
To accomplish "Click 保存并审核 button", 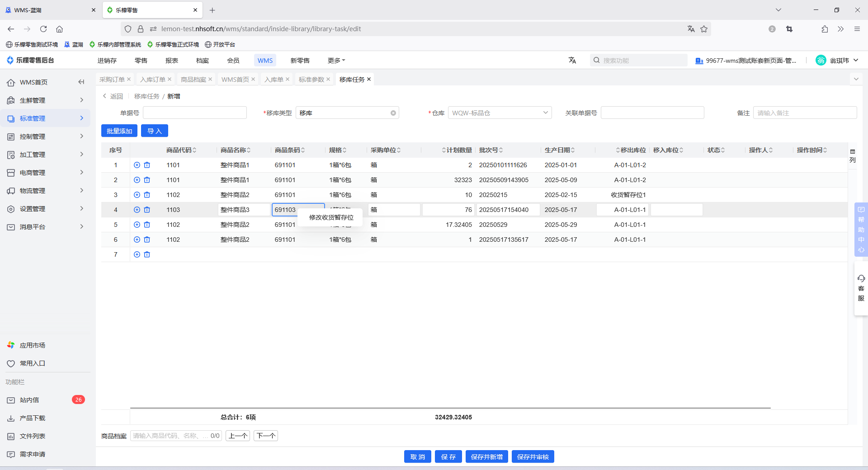I will coord(533,457).
